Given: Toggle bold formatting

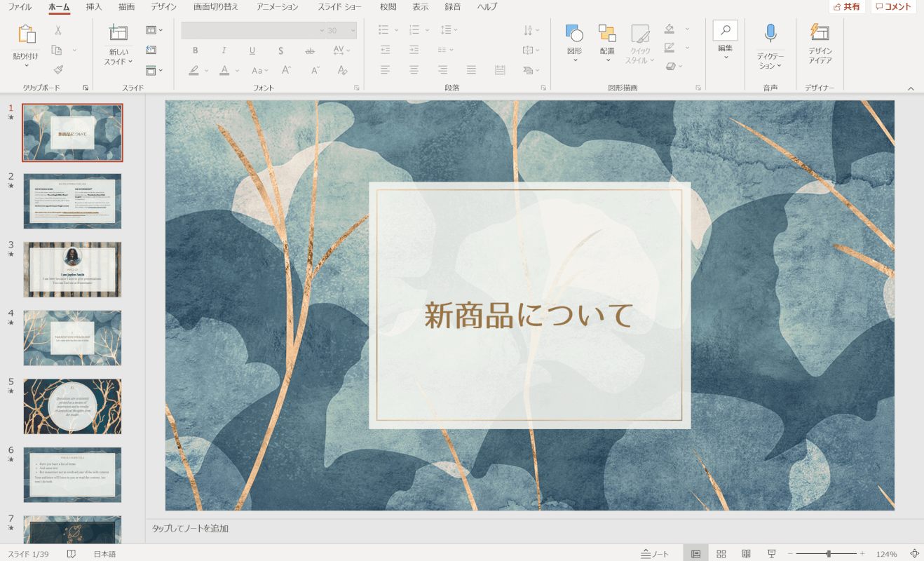Looking at the screenshot, I should pos(196,50).
